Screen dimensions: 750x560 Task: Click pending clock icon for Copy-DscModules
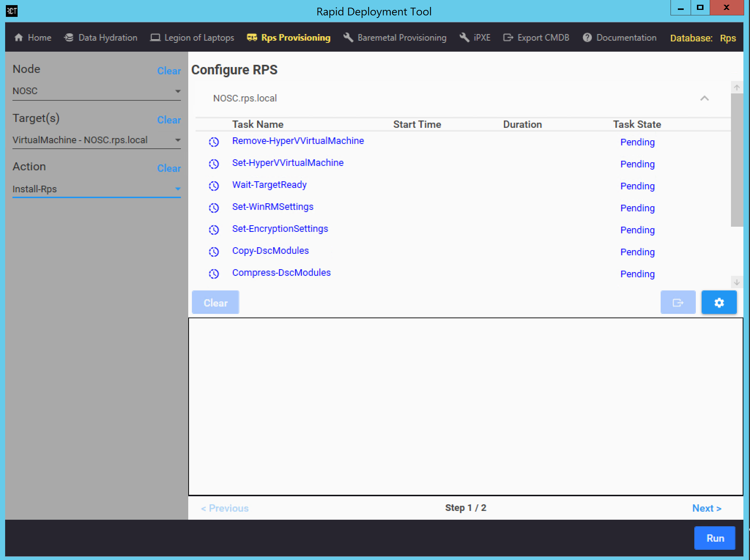coord(214,252)
